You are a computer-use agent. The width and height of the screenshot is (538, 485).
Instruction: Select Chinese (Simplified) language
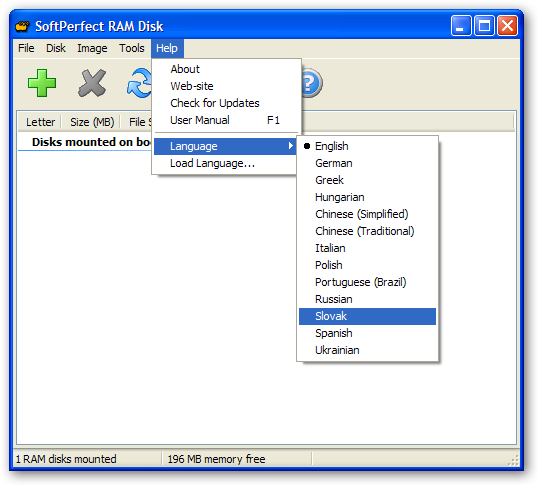point(367,214)
